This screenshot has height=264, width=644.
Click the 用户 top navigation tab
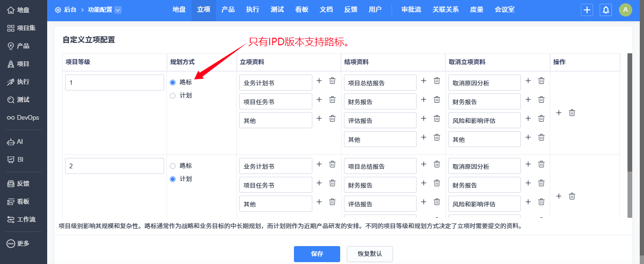point(376,9)
